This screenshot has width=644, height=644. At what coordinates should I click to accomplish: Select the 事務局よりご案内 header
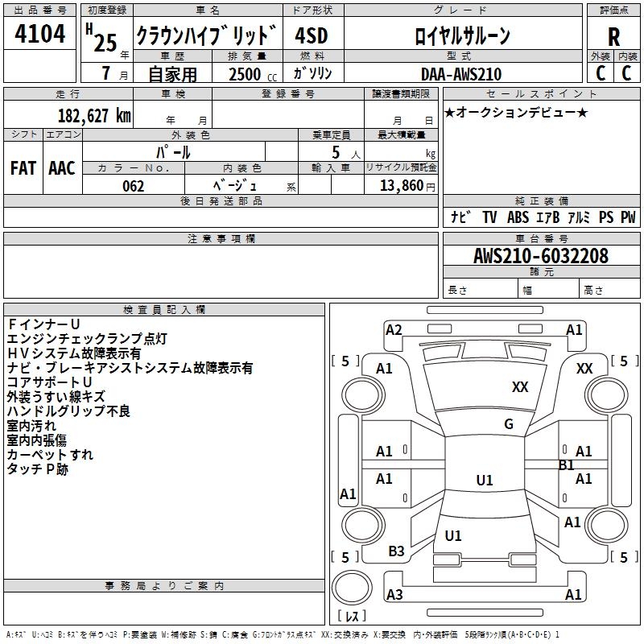[x=164, y=586]
